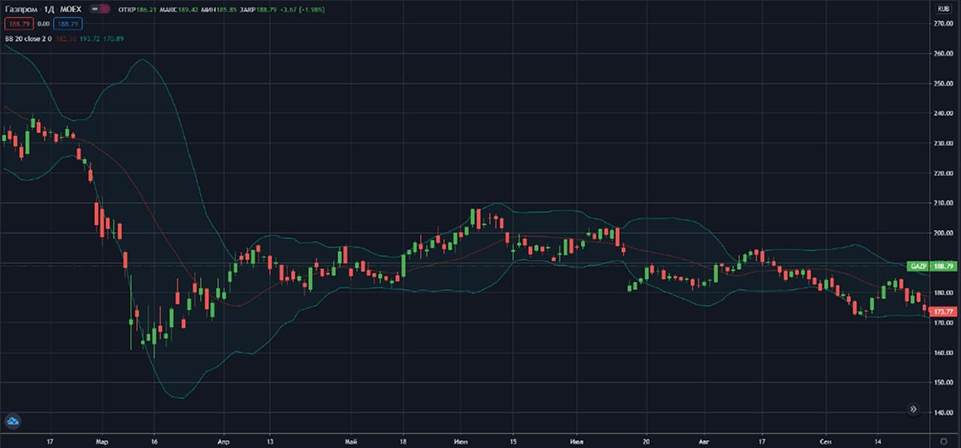Click the red sell price 188.79 button

coord(19,23)
